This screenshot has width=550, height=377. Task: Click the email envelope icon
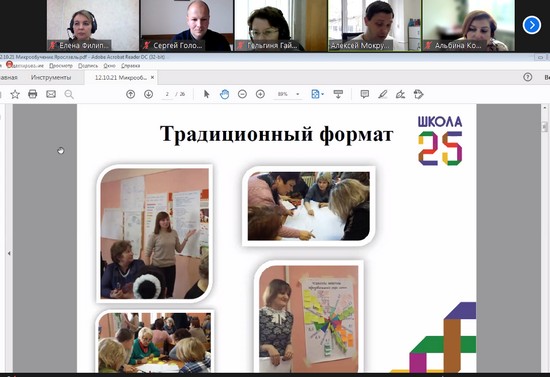pyautogui.click(x=51, y=94)
